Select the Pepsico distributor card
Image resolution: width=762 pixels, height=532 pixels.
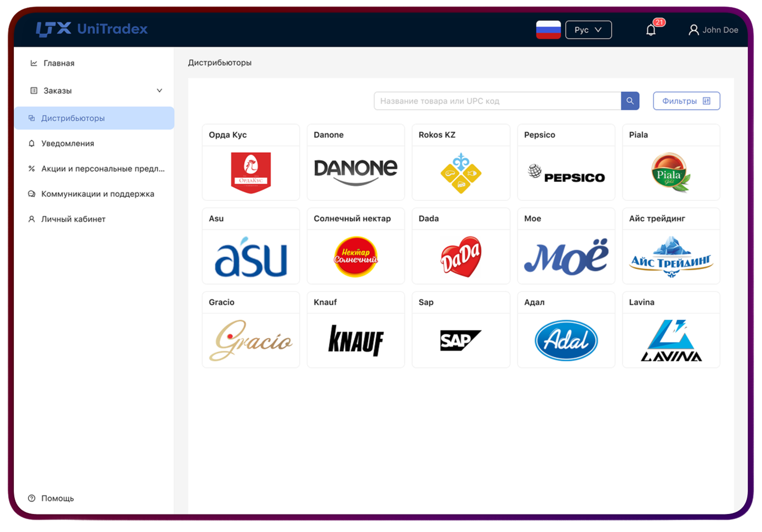(566, 163)
